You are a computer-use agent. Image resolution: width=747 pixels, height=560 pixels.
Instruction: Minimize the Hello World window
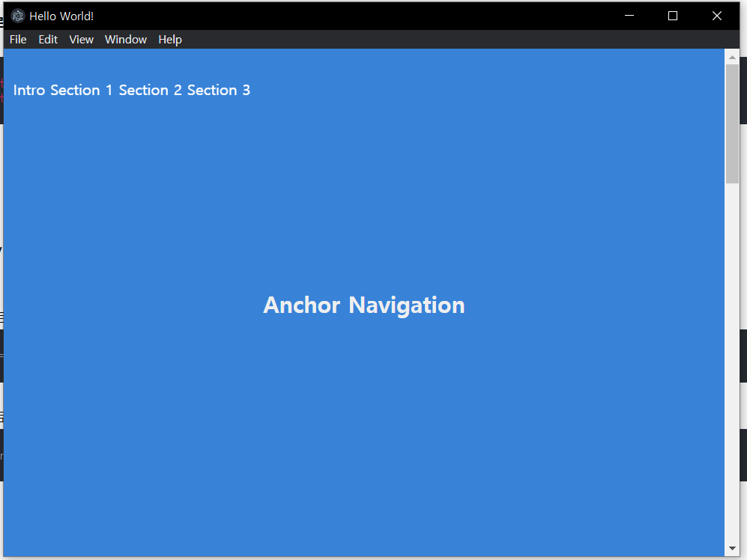[629, 16]
